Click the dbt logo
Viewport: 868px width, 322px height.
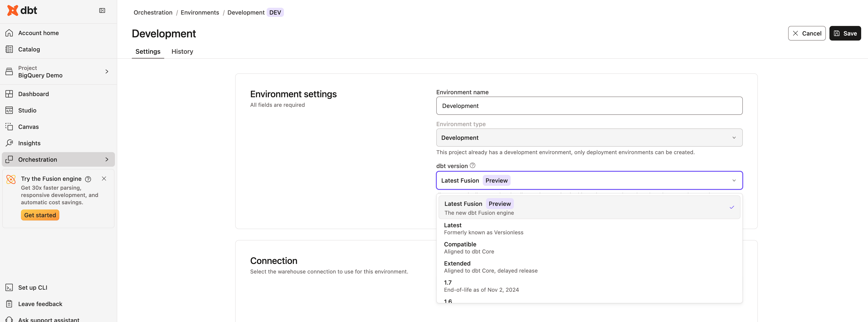[x=22, y=10]
